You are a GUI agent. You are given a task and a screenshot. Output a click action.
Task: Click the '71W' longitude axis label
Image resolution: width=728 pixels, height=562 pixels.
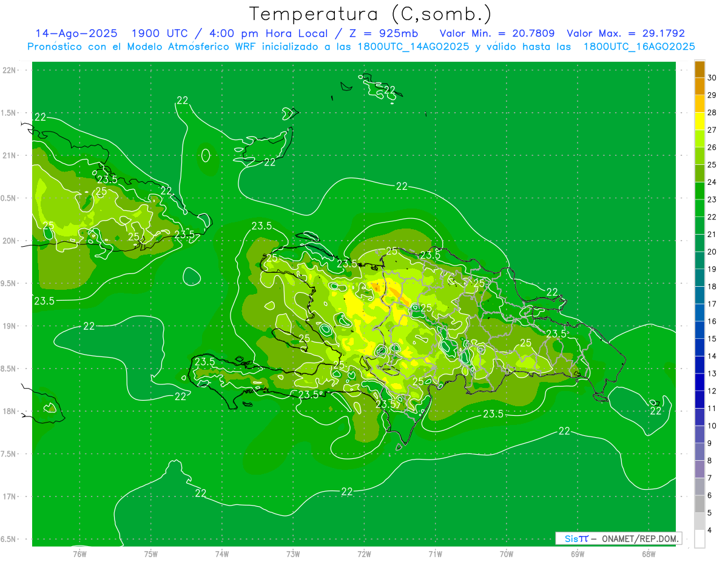(435, 554)
